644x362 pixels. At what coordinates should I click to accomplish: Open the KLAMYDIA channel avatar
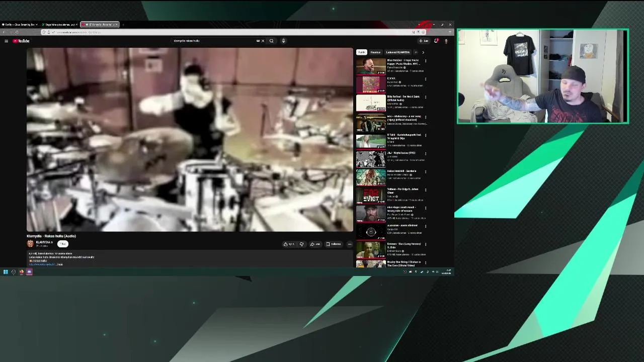[30, 244]
